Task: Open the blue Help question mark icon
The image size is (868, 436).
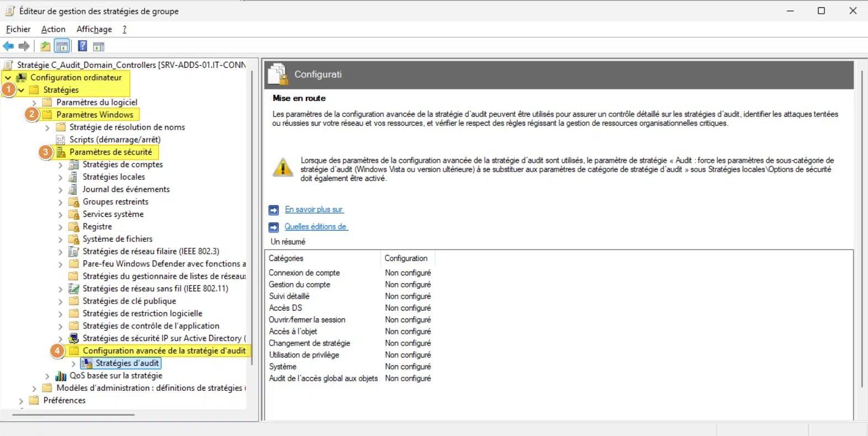Action: click(82, 46)
